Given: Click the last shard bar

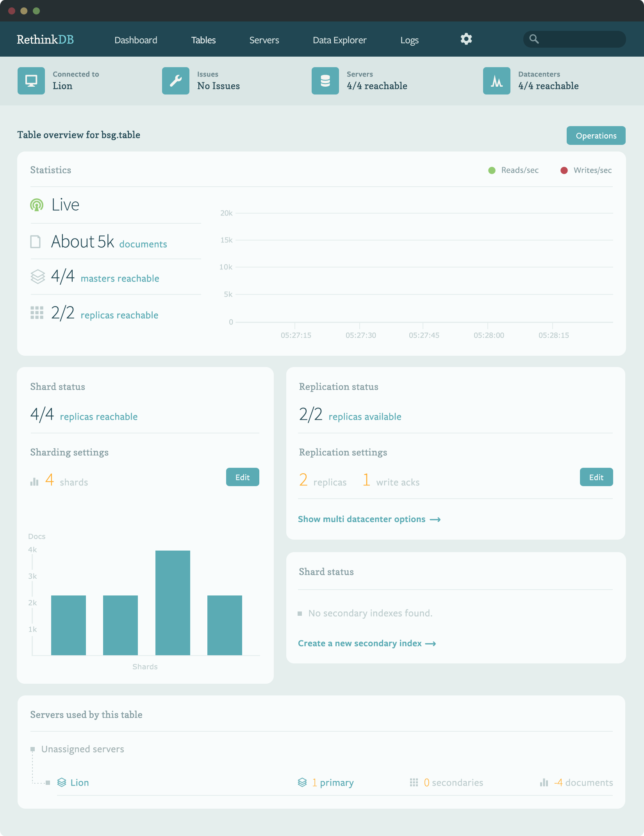Looking at the screenshot, I should (225, 625).
